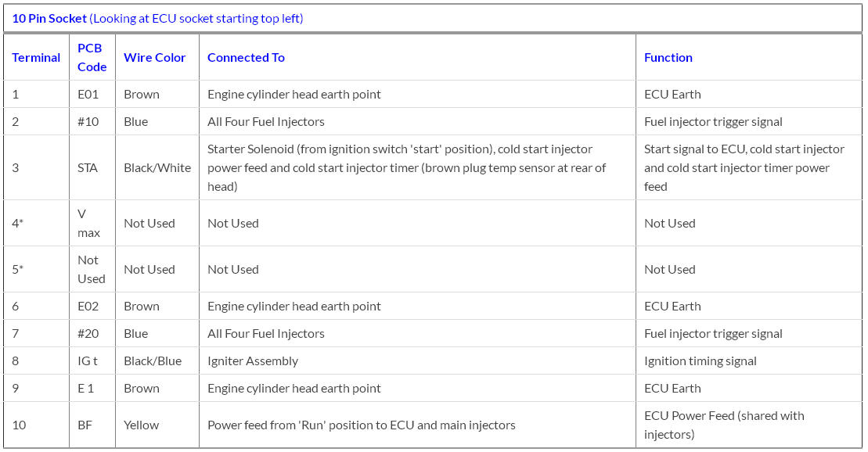Click the PCB Code column header
Image resolution: width=868 pixels, height=452 pixels.
pyautogui.click(x=92, y=57)
